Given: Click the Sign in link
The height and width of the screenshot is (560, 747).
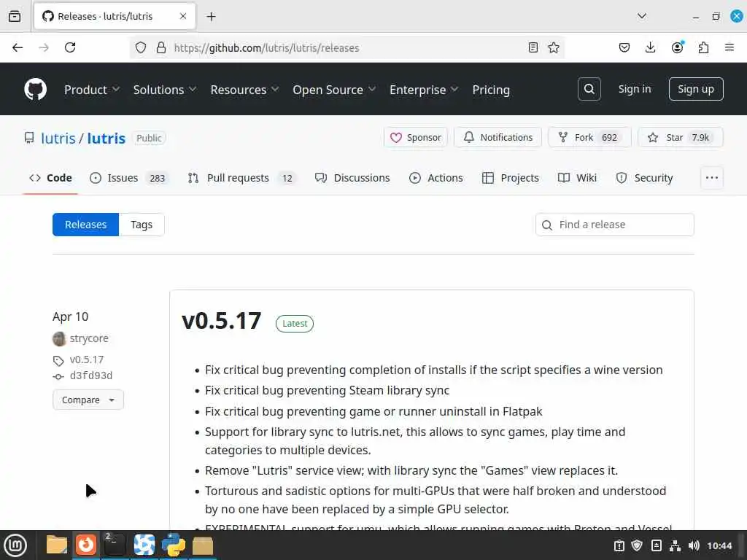Looking at the screenshot, I should [634, 89].
